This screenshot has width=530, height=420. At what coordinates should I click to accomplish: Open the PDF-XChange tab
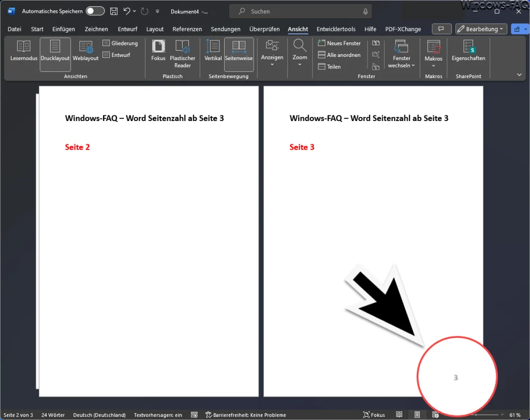[403, 29]
